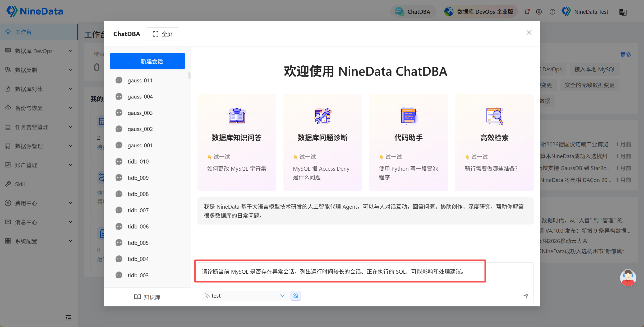Open gauss_004 conversation
644x327 pixels.
coord(148,97)
